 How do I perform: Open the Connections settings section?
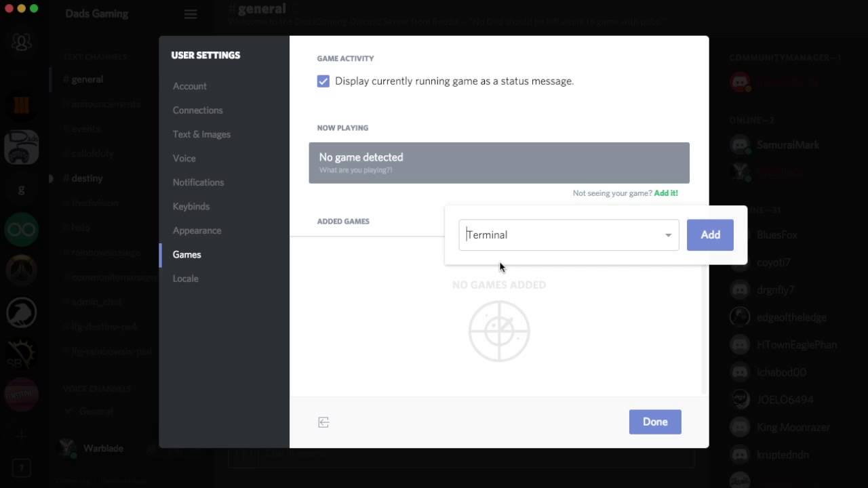[197, 110]
